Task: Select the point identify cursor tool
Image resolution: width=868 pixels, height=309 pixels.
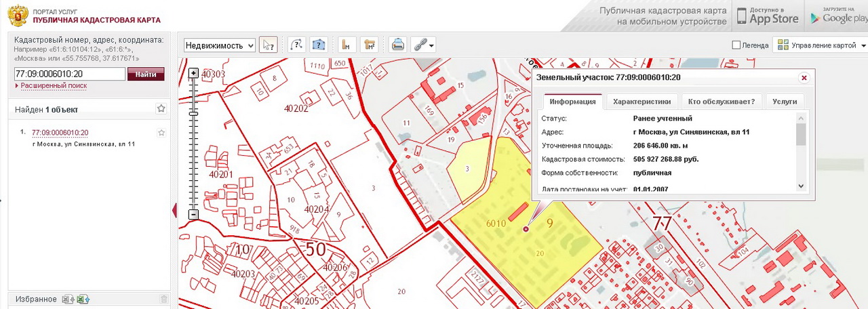Action: click(269, 45)
